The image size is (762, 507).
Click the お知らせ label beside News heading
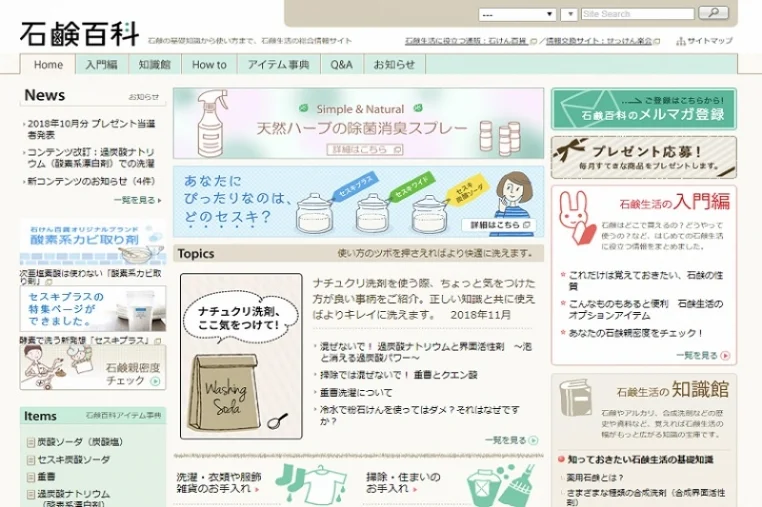tap(143, 97)
